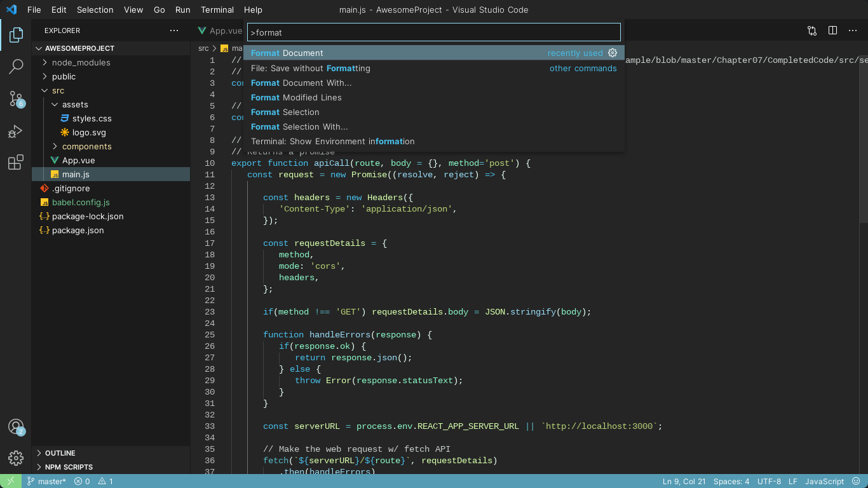Screen dimensions: 868x488
Task: Open the Selection menu
Action: (x=95, y=10)
